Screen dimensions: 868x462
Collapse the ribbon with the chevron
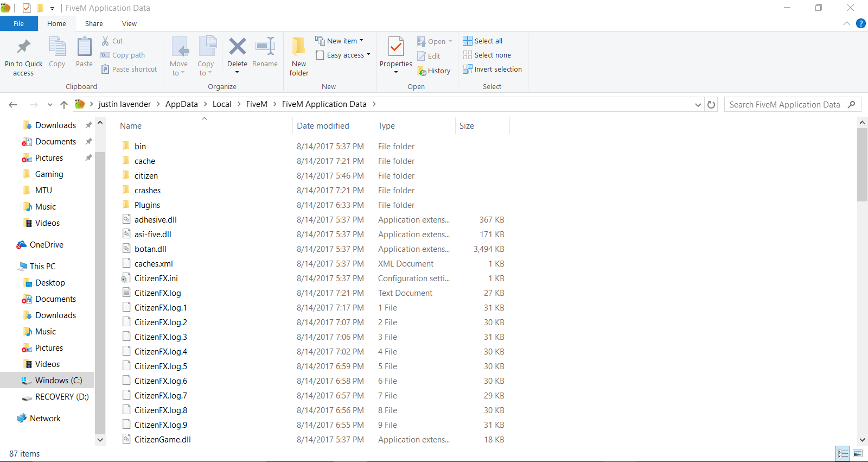point(846,23)
